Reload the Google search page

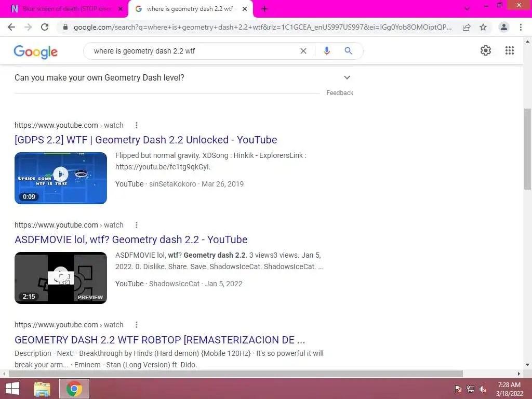45,27
